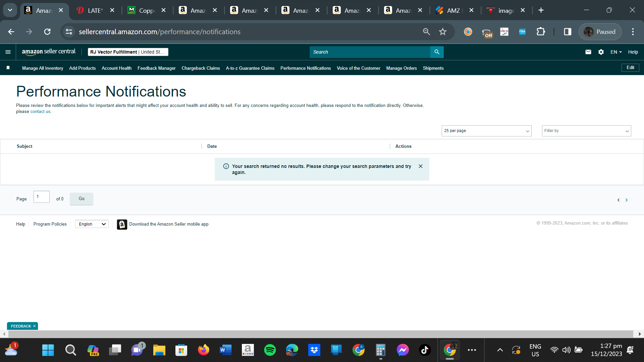Open the tab search dropdown arrow

[x=10, y=10]
